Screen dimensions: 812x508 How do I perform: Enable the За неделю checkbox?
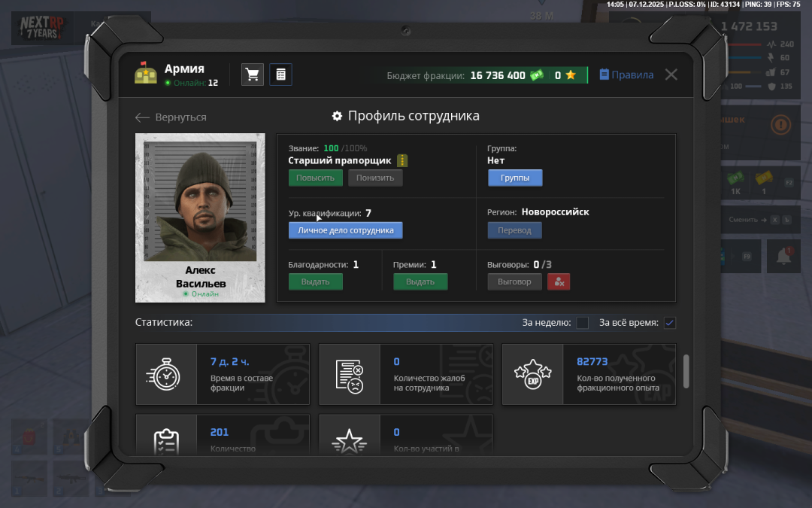click(582, 323)
